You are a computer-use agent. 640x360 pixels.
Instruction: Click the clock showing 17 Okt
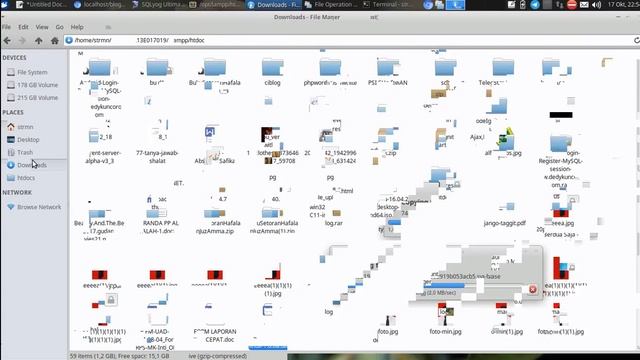tap(623, 4)
